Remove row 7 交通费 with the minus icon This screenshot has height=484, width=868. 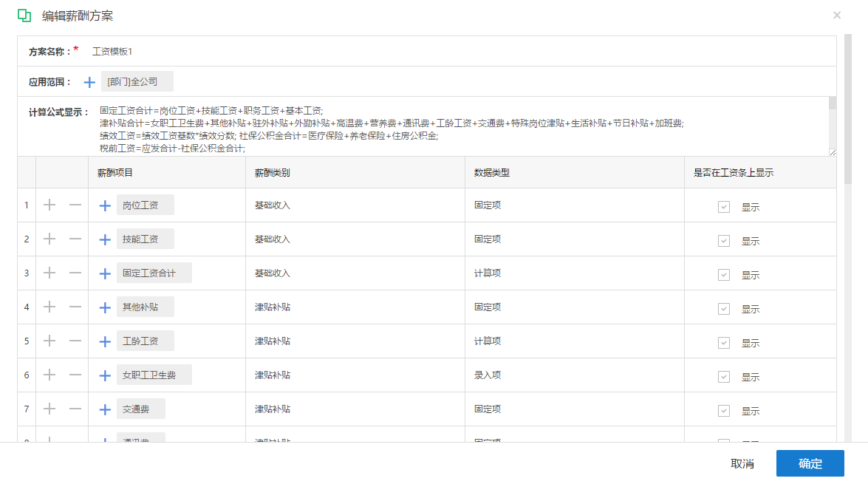tap(75, 409)
